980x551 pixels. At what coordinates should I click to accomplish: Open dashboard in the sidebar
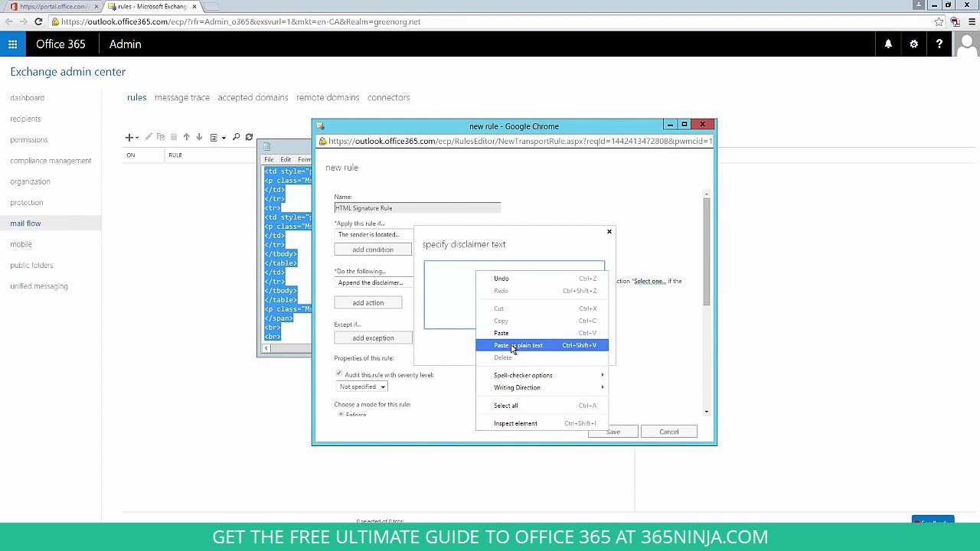point(28,98)
